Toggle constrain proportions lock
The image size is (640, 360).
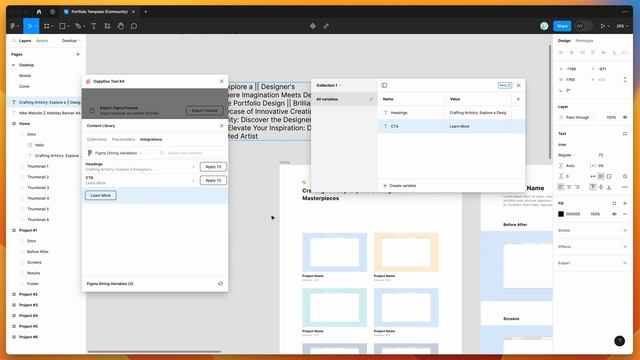[625, 80]
